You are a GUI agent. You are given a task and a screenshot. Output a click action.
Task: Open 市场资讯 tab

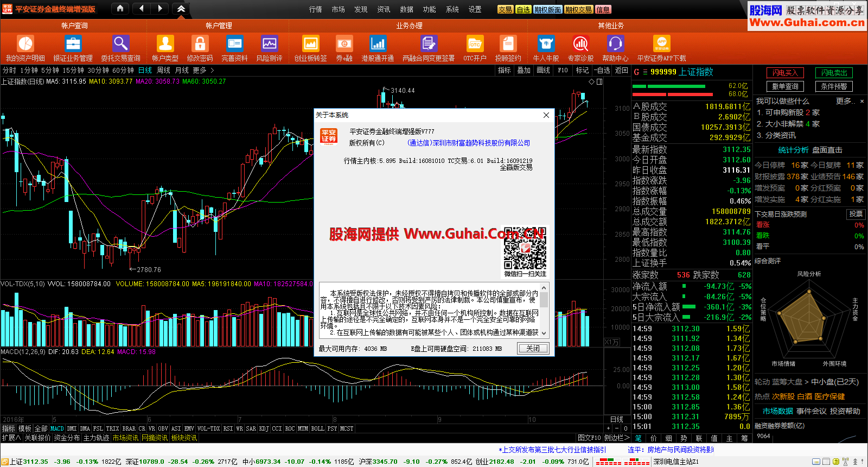pos(125,438)
